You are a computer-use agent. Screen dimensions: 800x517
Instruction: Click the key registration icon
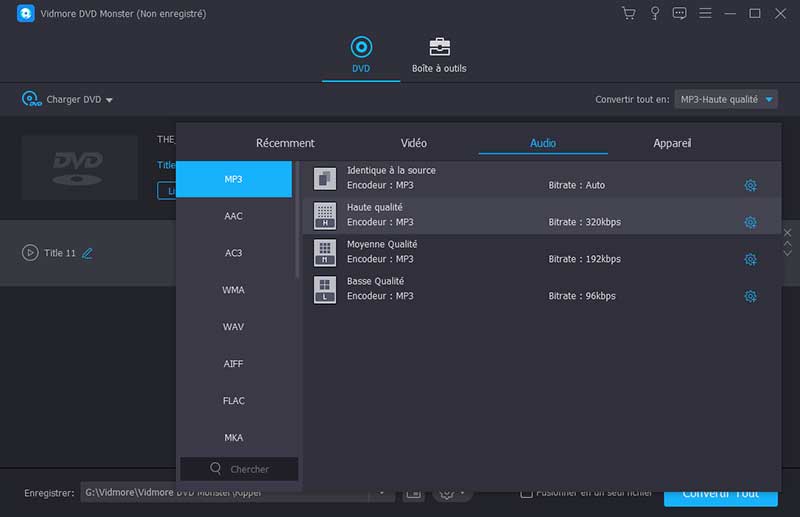tap(654, 13)
